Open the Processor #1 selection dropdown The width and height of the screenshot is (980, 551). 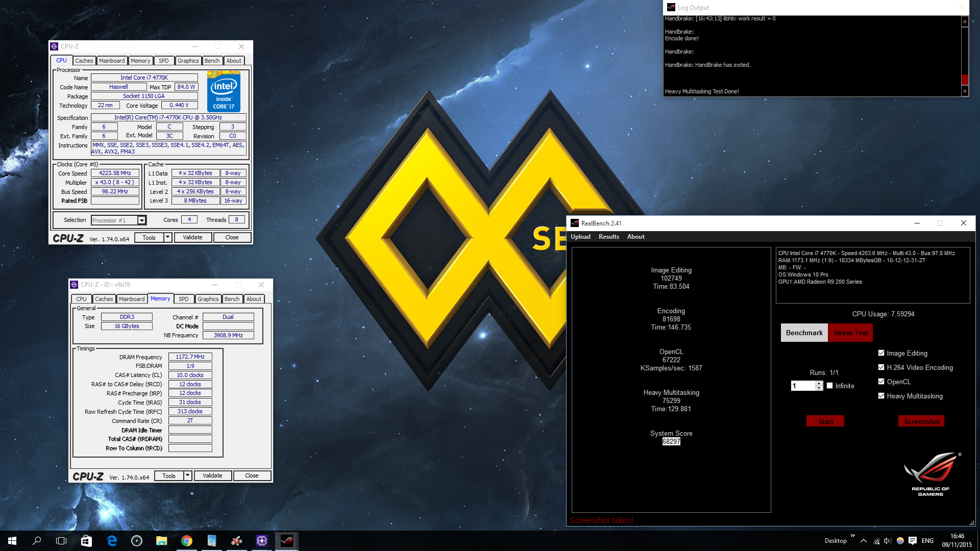(142, 220)
